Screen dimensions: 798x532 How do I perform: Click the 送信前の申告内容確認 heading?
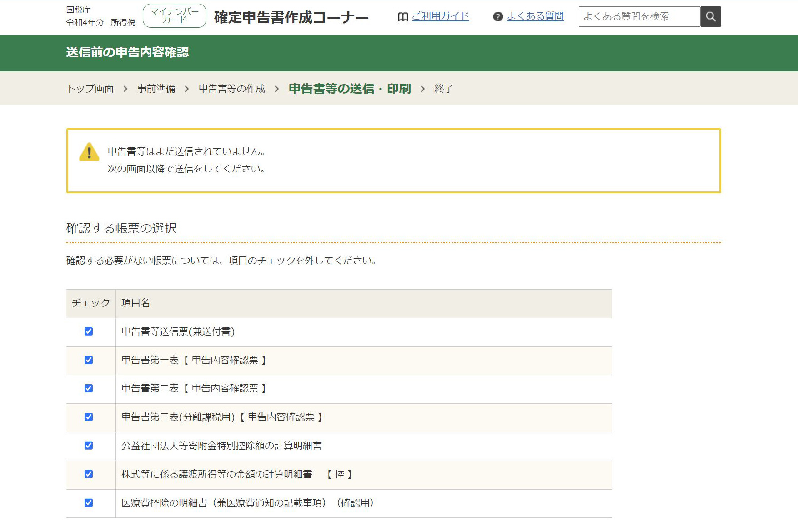click(127, 52)
